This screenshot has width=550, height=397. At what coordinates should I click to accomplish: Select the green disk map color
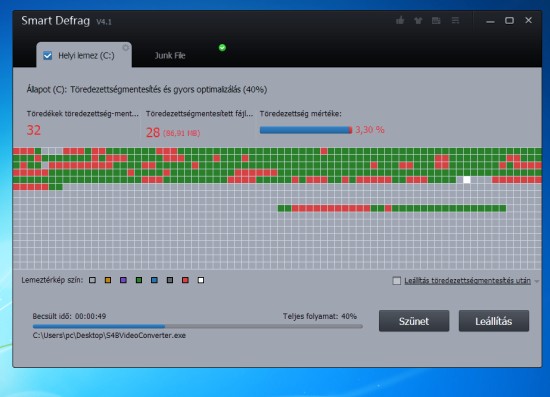[x=139, y=280]
